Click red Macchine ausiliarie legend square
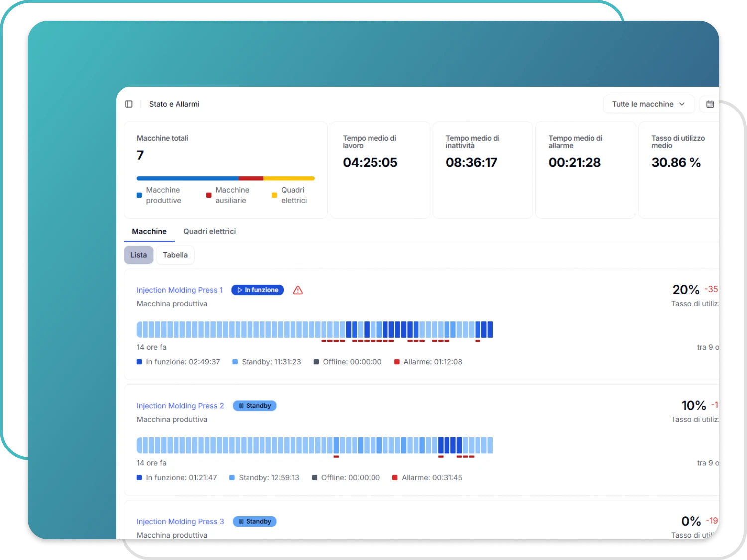The width and height of the screenshot is (747, 560). click(x=209, y=195)
